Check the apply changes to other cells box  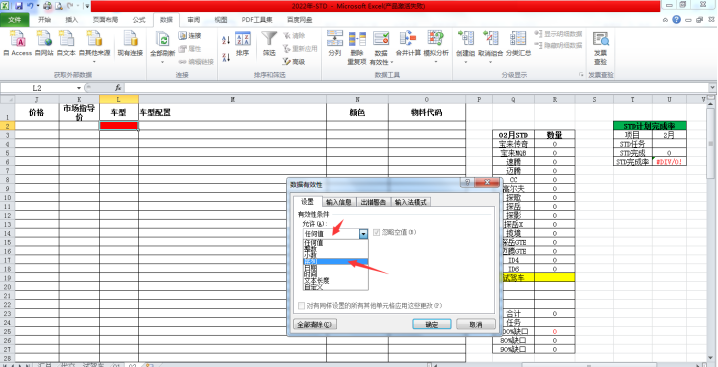pyautogui.click(x=301, y=305)
